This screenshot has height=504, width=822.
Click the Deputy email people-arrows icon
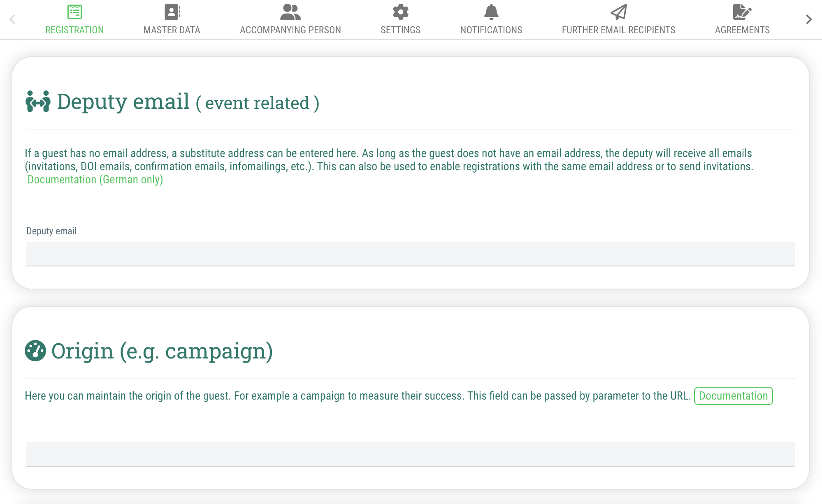point(38,101)
